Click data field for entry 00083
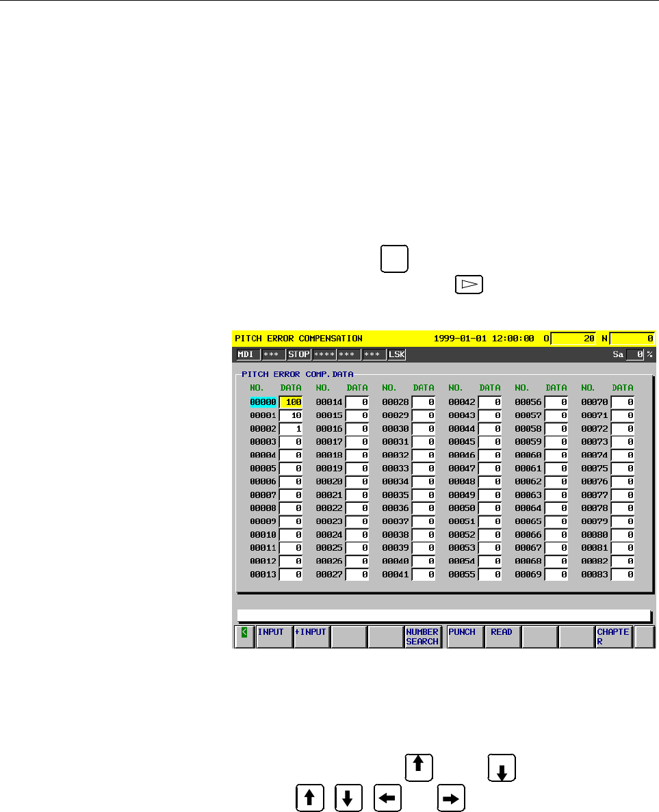Screen dimensions: 659x812 [623, 575]
